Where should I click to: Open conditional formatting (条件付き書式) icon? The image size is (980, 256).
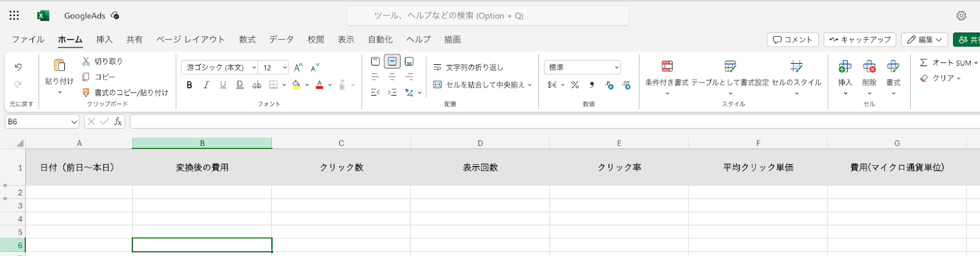point(667,67)
